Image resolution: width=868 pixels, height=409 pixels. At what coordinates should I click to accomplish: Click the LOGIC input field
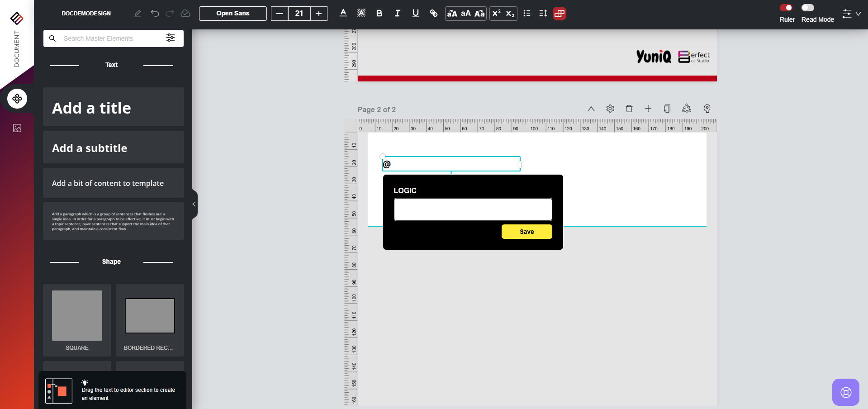pos(473,209)
